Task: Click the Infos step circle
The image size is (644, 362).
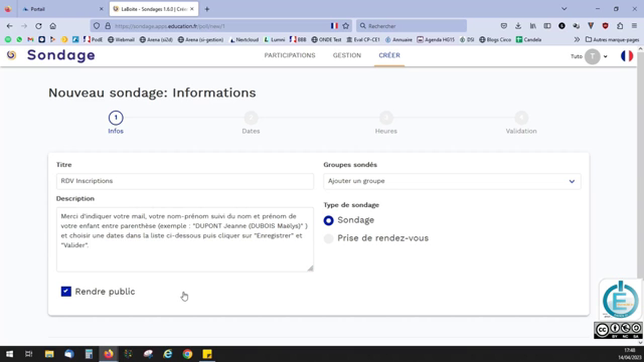Action: click(x=115, y=117)
